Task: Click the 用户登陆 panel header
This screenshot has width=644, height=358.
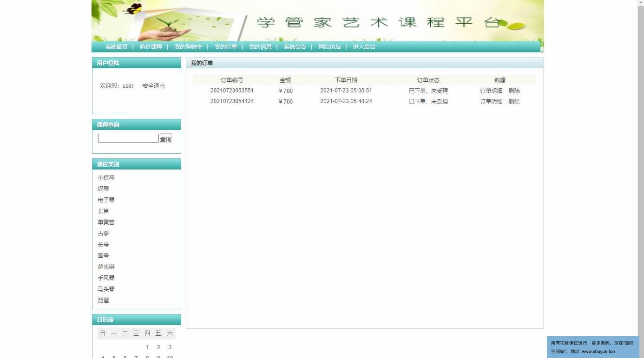Action: click(x=137, y=63)
